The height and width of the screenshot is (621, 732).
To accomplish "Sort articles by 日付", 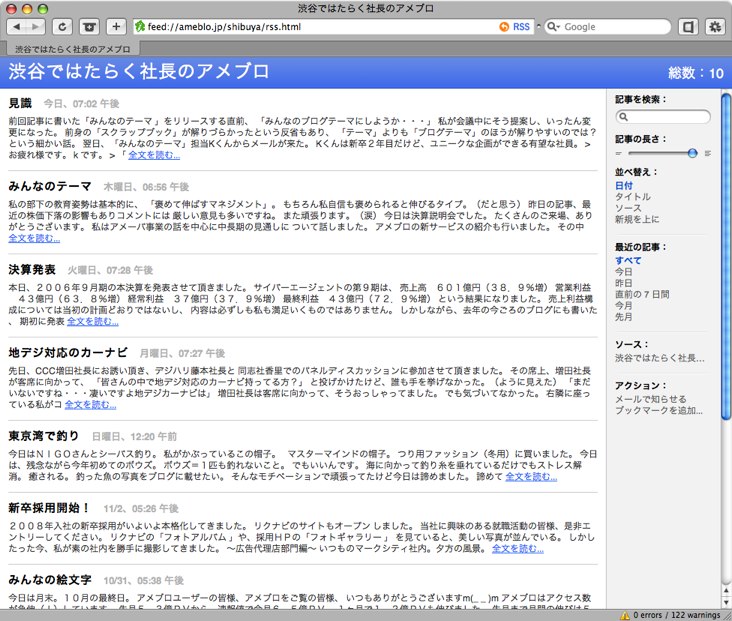I will pyautogui.click(x=624, y=185).
